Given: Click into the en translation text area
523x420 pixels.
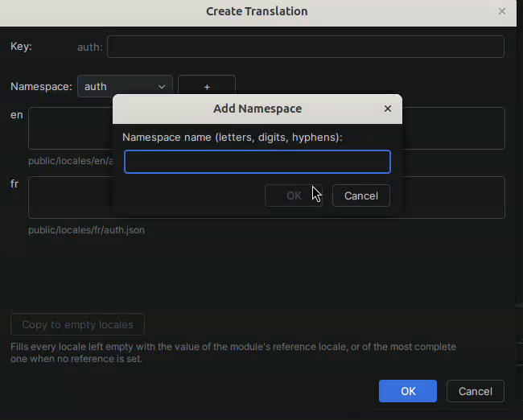Looking at the screenshot, I should [70, 128].
